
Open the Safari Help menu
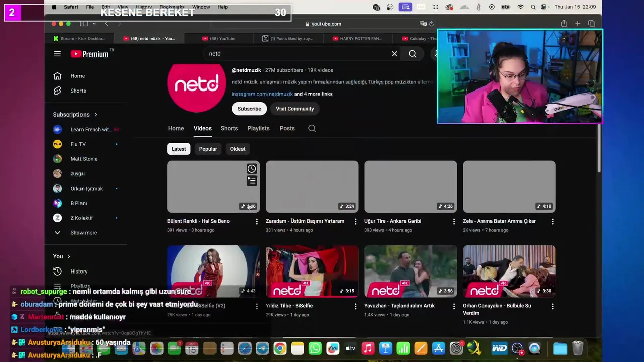click(223, 7)
